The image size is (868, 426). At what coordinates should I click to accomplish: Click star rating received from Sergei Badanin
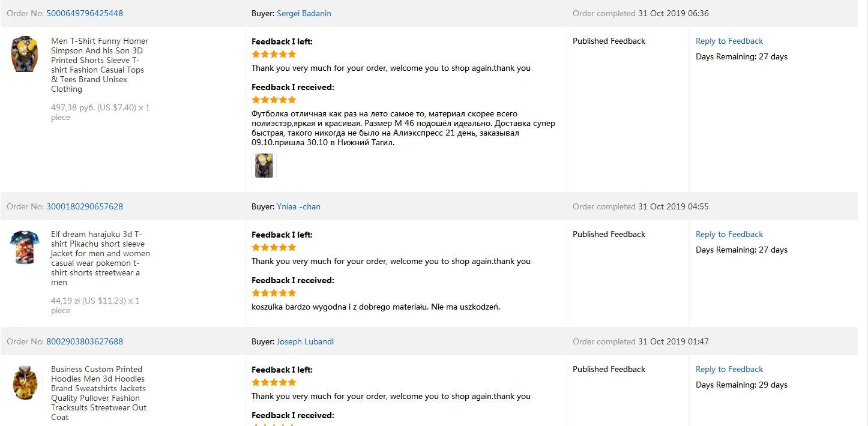pos(274,100)
